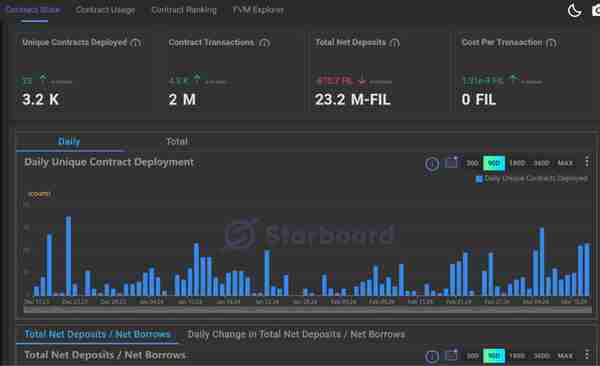
Task: Click the Daily Unique Contract Deployment info icon
Action: (x=432, y=164)
